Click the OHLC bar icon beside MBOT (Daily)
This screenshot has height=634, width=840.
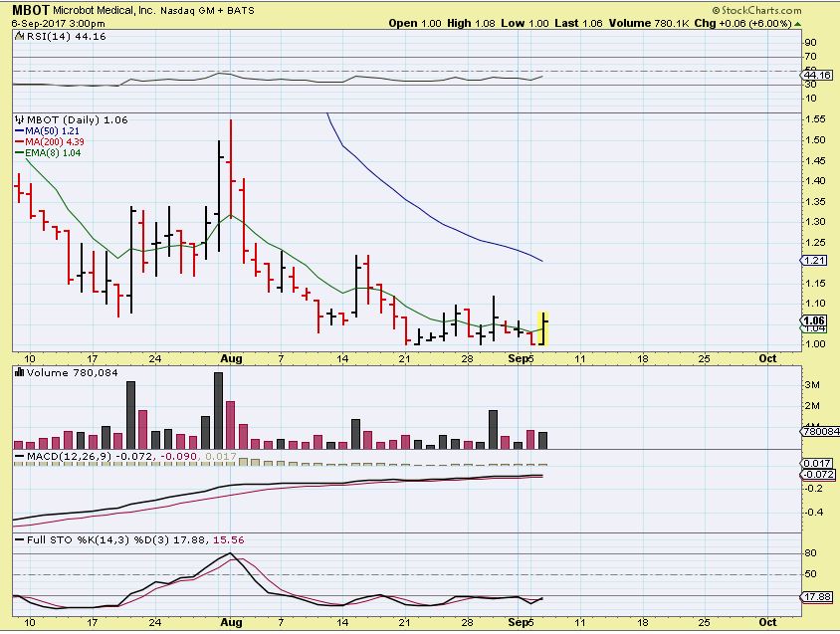point(19,120)
